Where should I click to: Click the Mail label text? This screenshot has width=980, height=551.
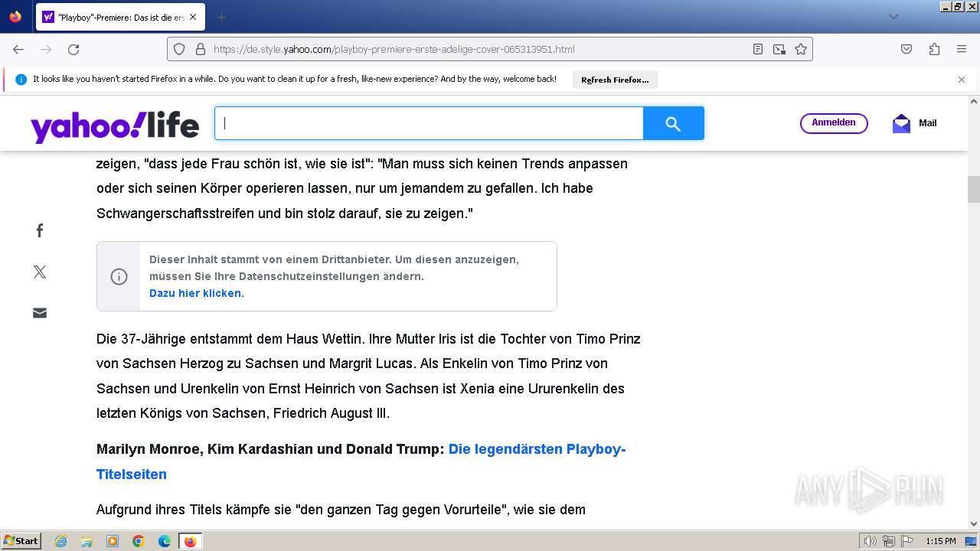pyautogui.click(x=928, y=123)
